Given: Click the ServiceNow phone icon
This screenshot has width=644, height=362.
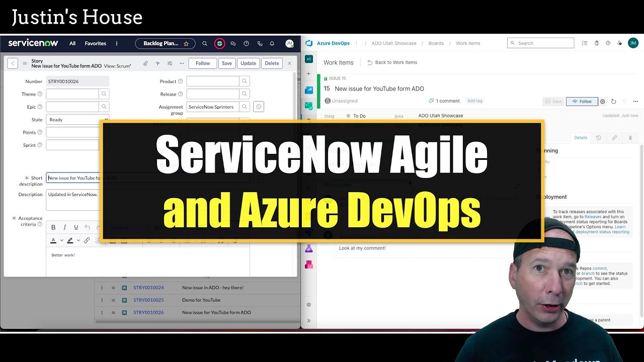Looking at the screenshot, I should (x=260, y=44).
